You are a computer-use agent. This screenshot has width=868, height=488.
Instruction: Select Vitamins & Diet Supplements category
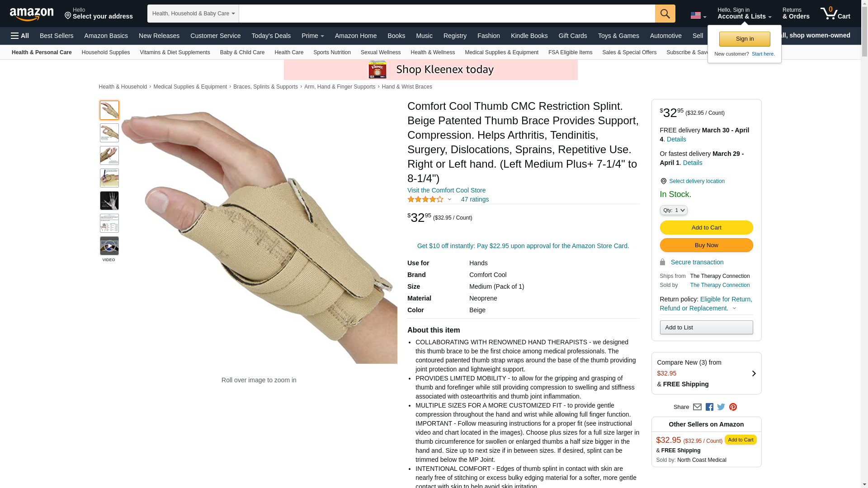(175, 52)
